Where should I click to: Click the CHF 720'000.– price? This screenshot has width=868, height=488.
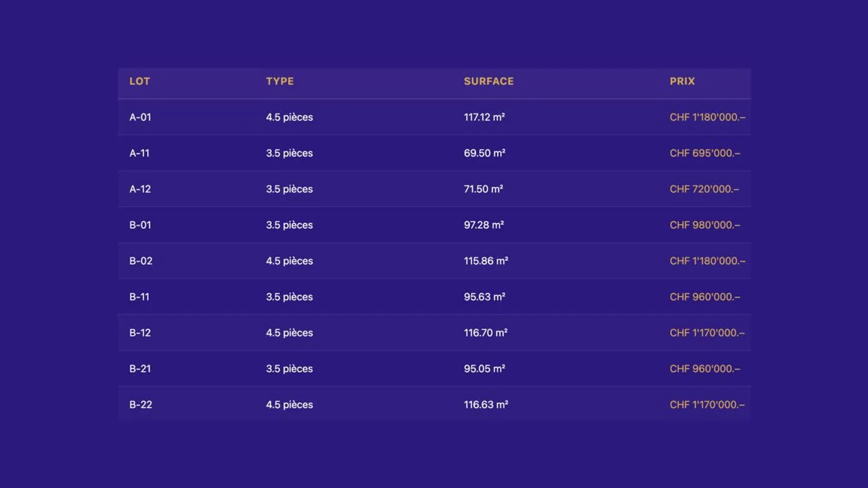click(704, 189)
